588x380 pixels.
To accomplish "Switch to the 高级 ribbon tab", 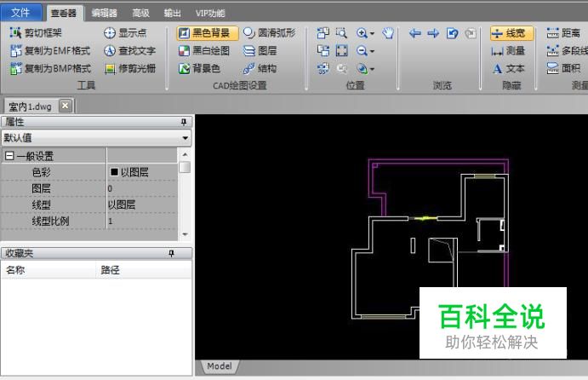I will (141, 13).
